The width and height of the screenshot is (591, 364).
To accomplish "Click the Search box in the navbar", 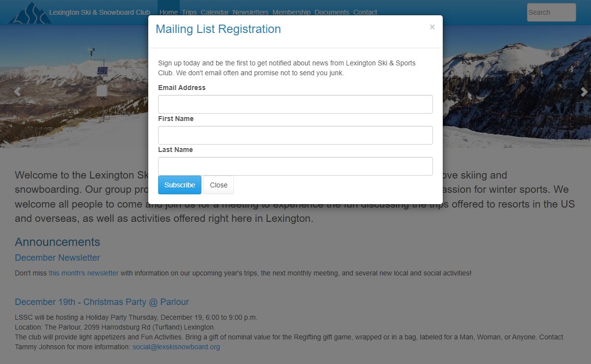I will (551, 12).
